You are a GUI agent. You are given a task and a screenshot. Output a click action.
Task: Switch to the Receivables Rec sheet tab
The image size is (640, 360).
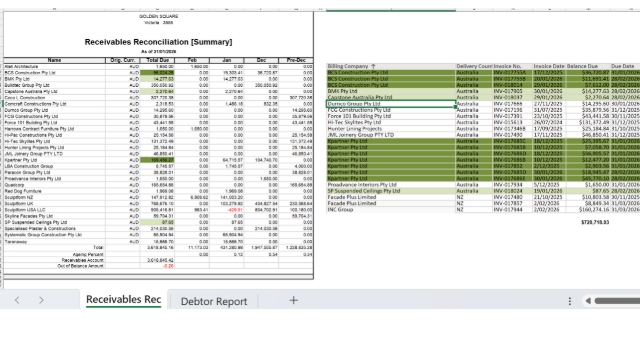pyautogui.click(x=123, y=300)
